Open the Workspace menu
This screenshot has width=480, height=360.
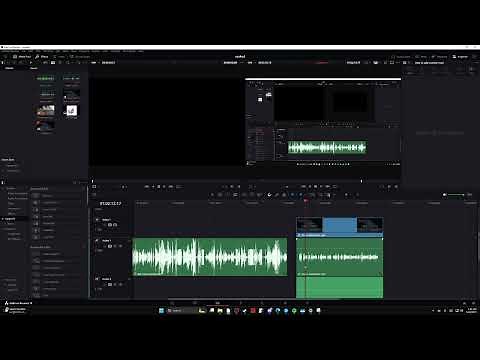click(129, 51)
